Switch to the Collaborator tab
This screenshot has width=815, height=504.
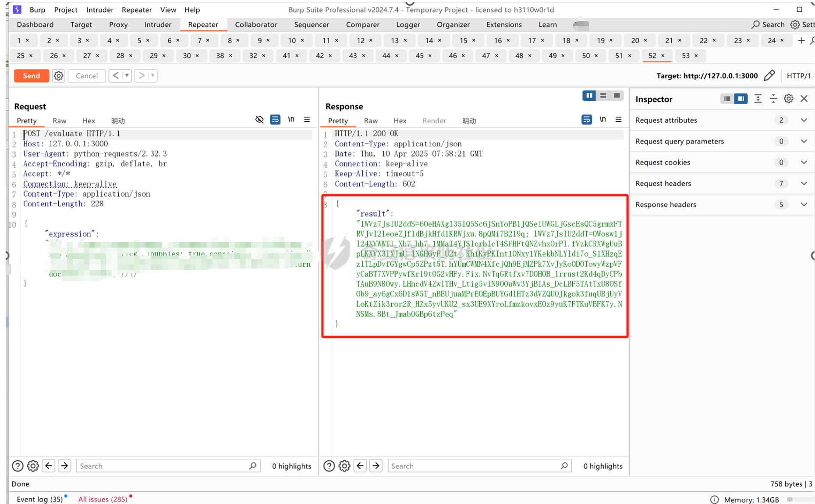[x=256, y=25]
